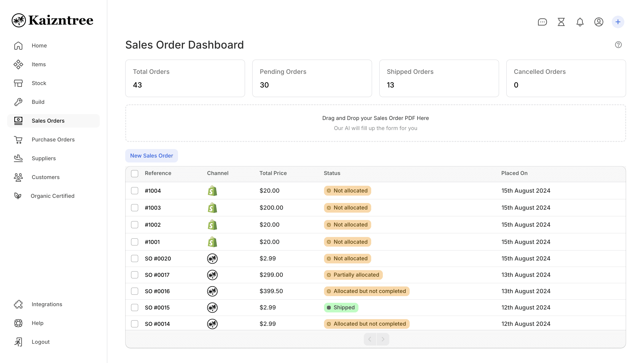Check the box for order #1004

(x=134, y=191)
